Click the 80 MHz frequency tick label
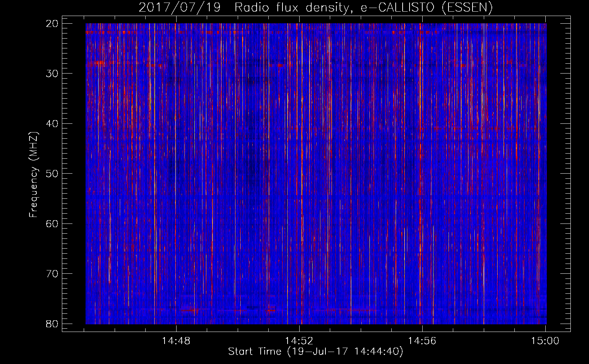The width and height of the screenshot is (589, 364). [52, 324]
